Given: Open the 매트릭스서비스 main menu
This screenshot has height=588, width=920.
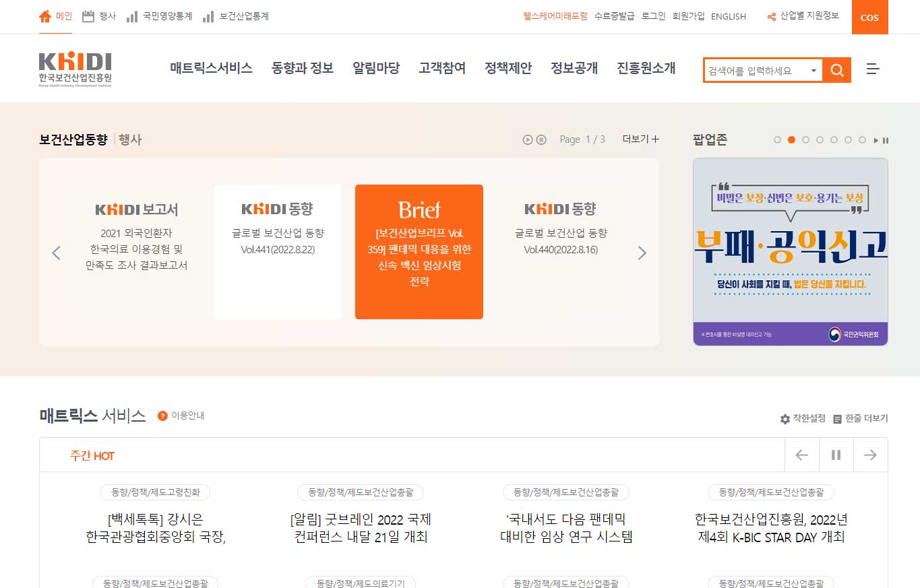Looking at the screenshot, I should (211, 68).
